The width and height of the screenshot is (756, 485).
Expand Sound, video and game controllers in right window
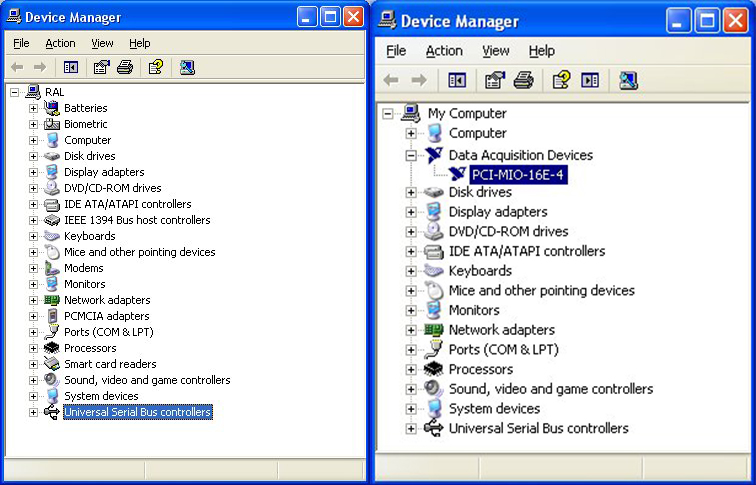coord(411,389)
